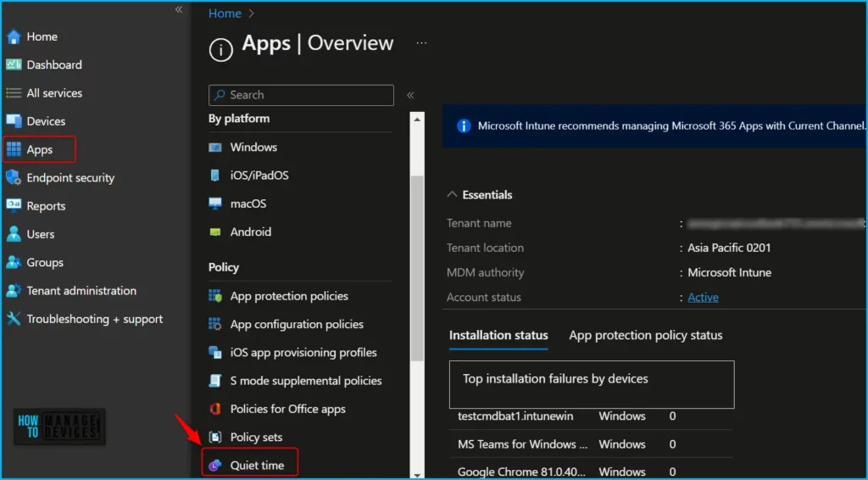Click the Active account status link

pyautogui.click(x=703, y=298)
